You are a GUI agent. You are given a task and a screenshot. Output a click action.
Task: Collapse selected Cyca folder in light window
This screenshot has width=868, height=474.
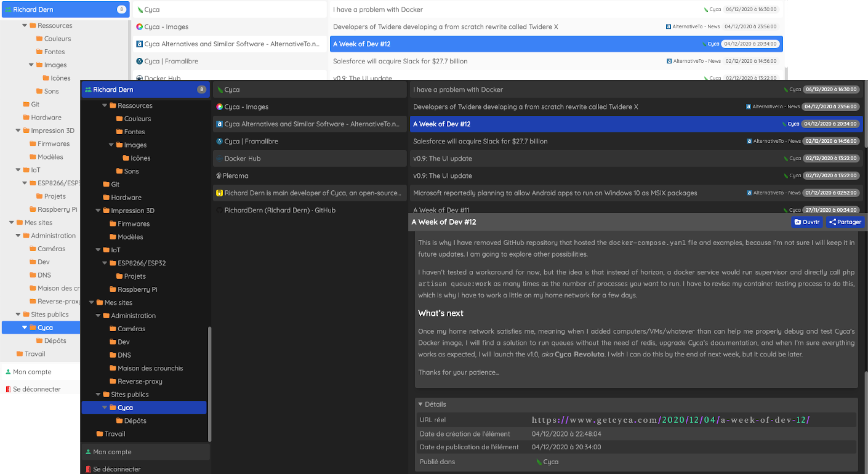click(25, 327)
